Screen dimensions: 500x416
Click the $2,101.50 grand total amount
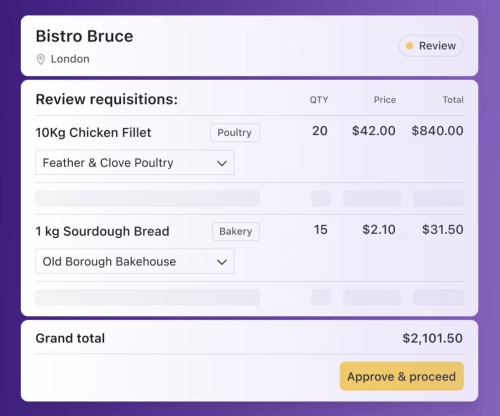[432, 338]
